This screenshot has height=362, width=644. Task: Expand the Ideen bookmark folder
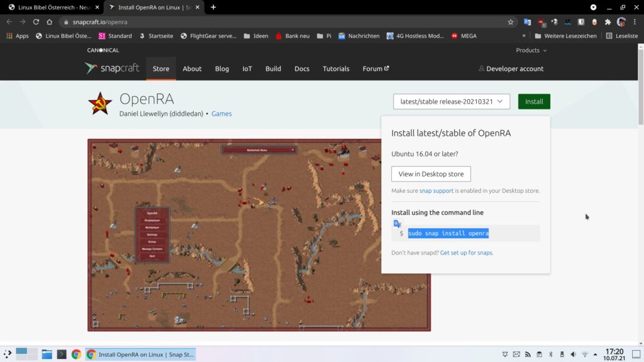click(255, 36)
